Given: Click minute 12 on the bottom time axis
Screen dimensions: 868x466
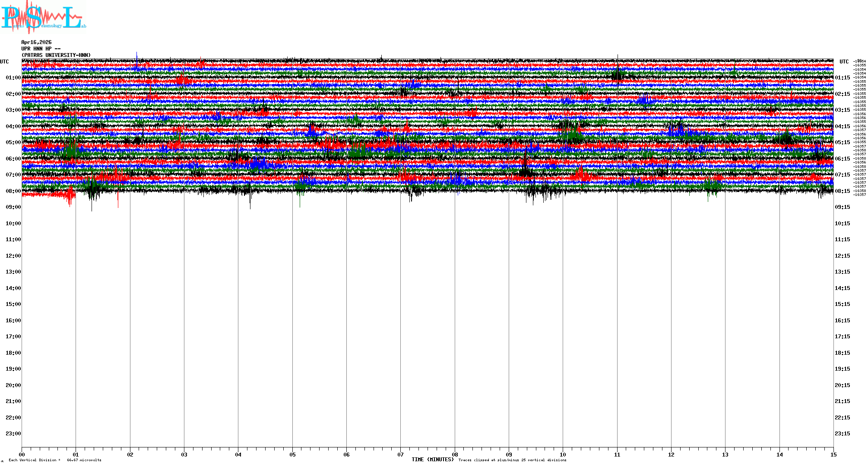Looking at the screenshot, I should click(671, 455).
